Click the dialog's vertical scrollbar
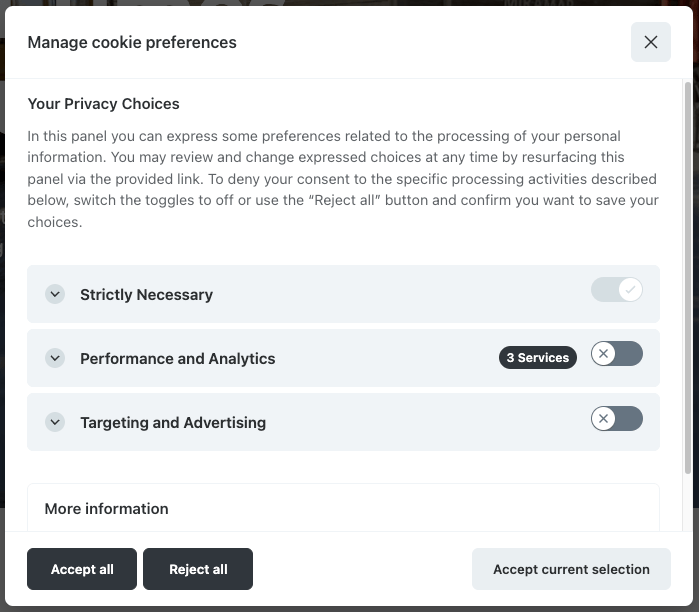This screenshot has width=699, height=612. point(687,280)
